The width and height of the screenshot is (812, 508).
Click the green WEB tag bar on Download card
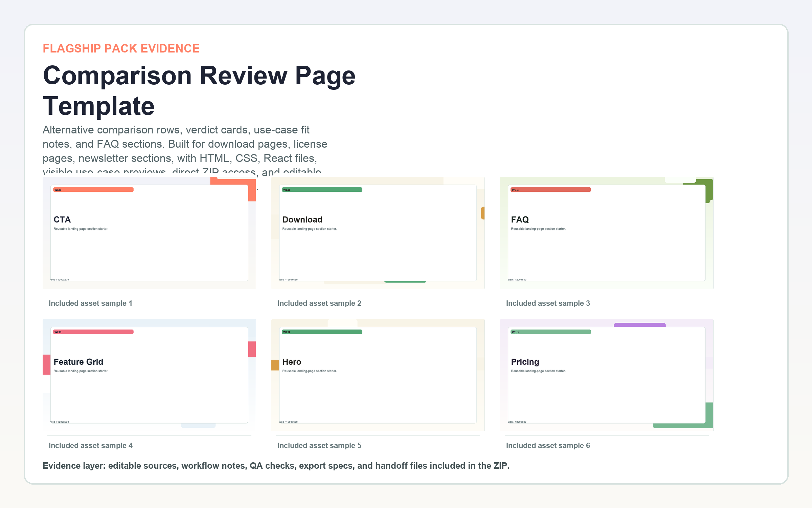(x=322, y=190)
